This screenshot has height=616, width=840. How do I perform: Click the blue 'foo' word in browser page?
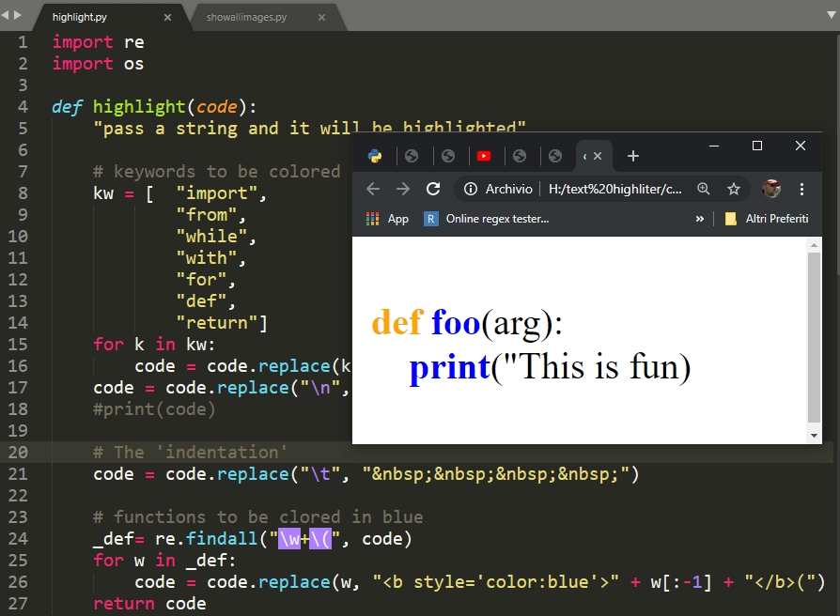tap(456, 323)
